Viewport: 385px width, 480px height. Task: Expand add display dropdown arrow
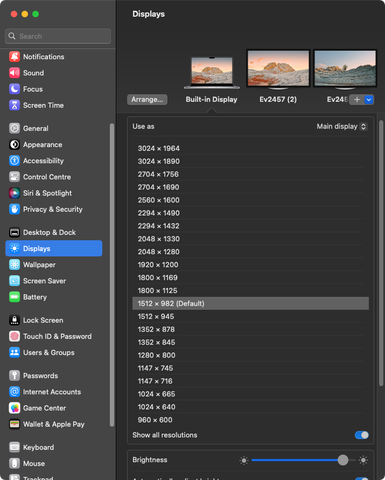coord(369,100)
